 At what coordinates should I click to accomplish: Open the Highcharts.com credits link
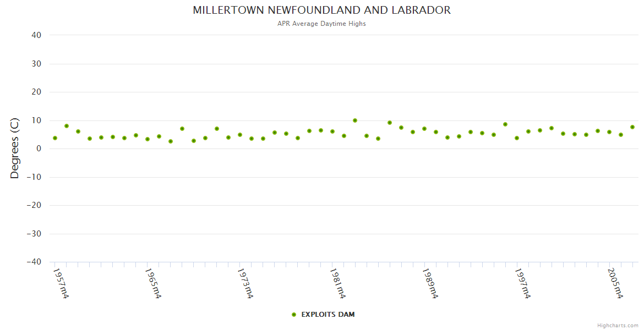pyautogui.click(x=618, y=325)
